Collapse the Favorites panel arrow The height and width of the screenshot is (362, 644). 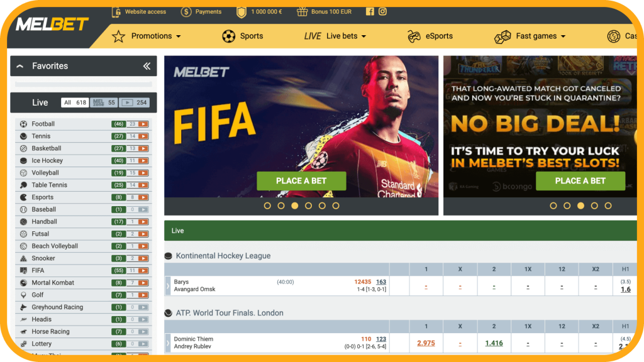click(x=20, y=66)
